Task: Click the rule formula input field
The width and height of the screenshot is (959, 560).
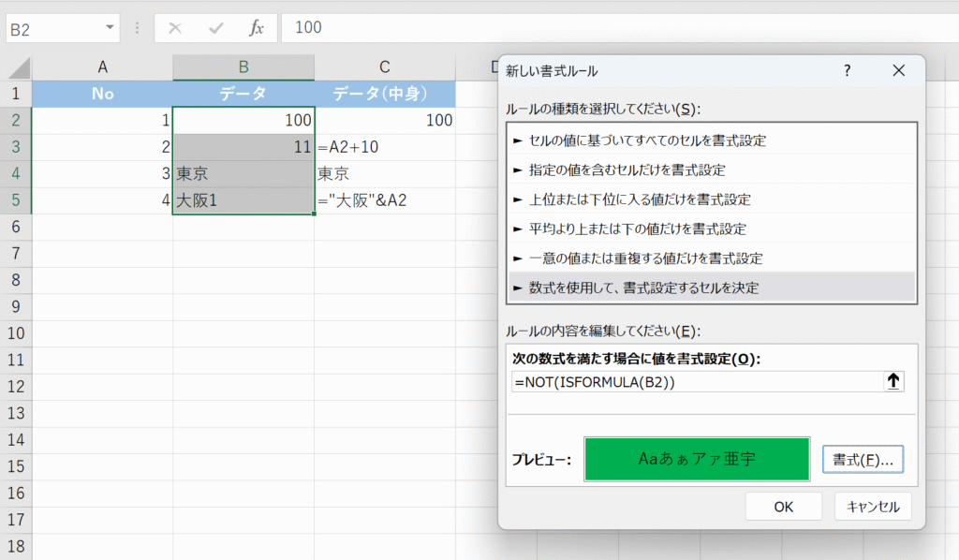Action: tap(693, 382)
